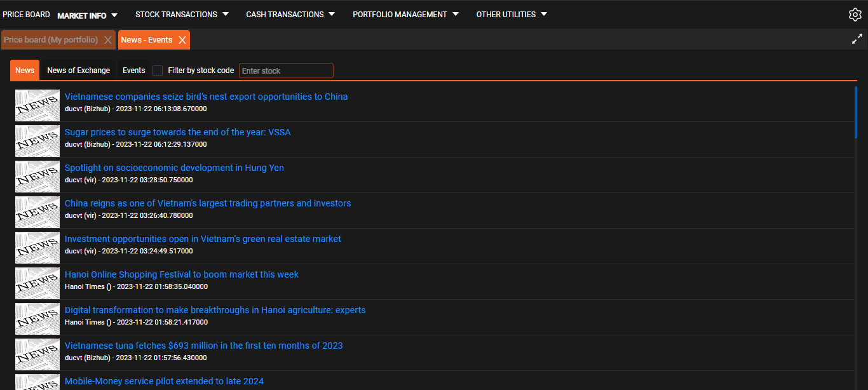Switch to the Events tab
This screenshot has width=868, height=390.
point(133,71)
